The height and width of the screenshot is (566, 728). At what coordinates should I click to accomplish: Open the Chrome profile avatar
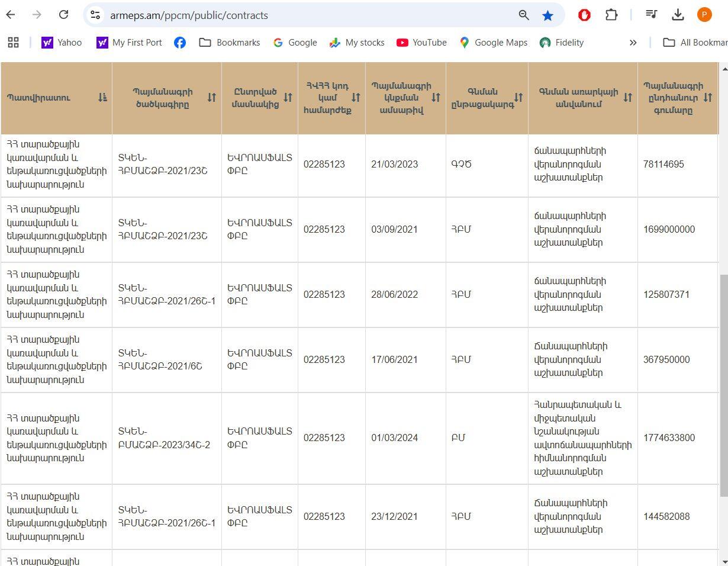pos(704,15)
